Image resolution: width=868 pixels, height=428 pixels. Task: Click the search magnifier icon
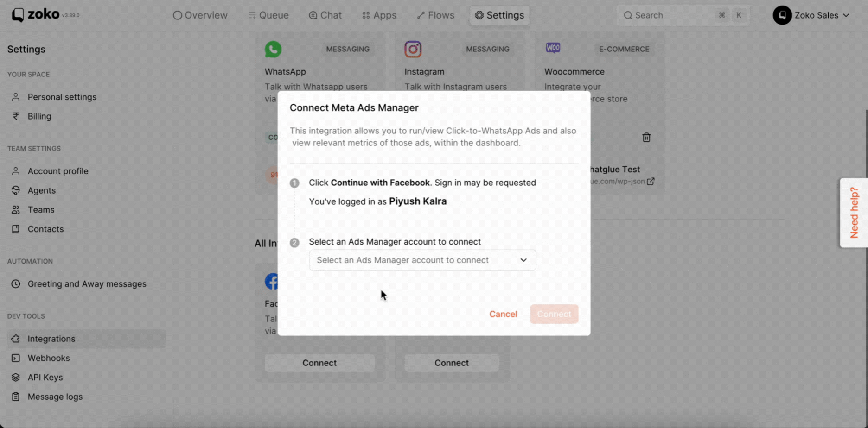point(628,15)
